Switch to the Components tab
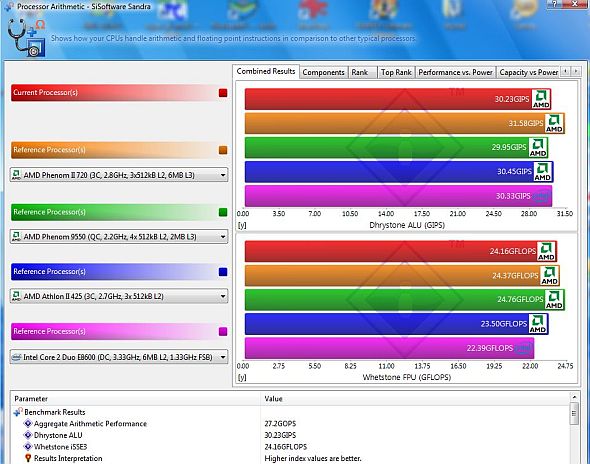Image resolution: width=590 pixels, height=464 pixels. pos(324,72)
